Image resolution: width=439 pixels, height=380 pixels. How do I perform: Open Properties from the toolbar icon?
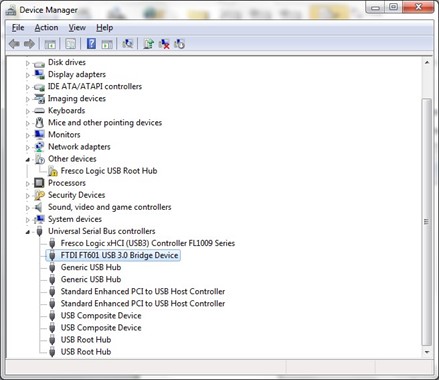tap(71, 44)
